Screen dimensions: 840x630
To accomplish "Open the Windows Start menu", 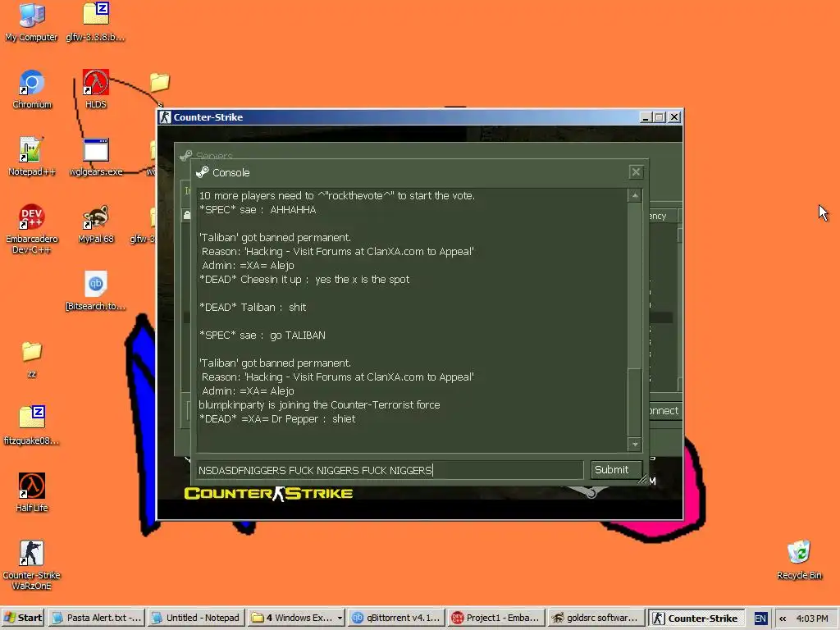I will tap(23, 618).
